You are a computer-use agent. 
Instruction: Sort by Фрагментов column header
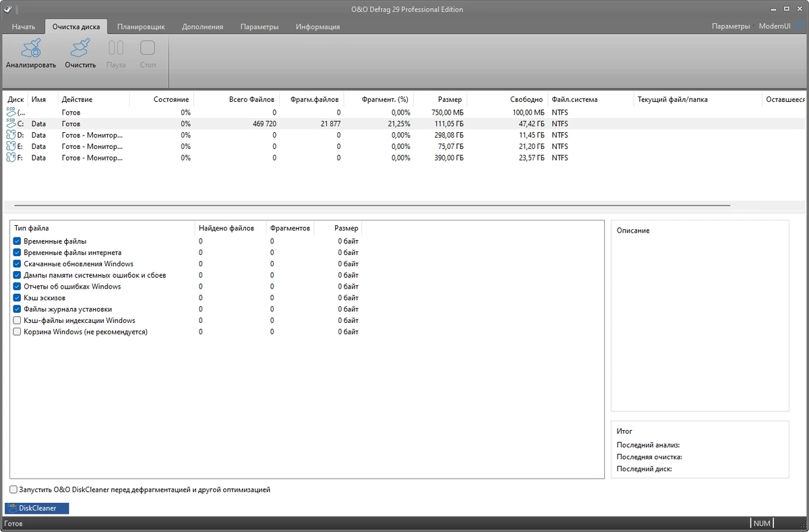click(x=290, y=228)
